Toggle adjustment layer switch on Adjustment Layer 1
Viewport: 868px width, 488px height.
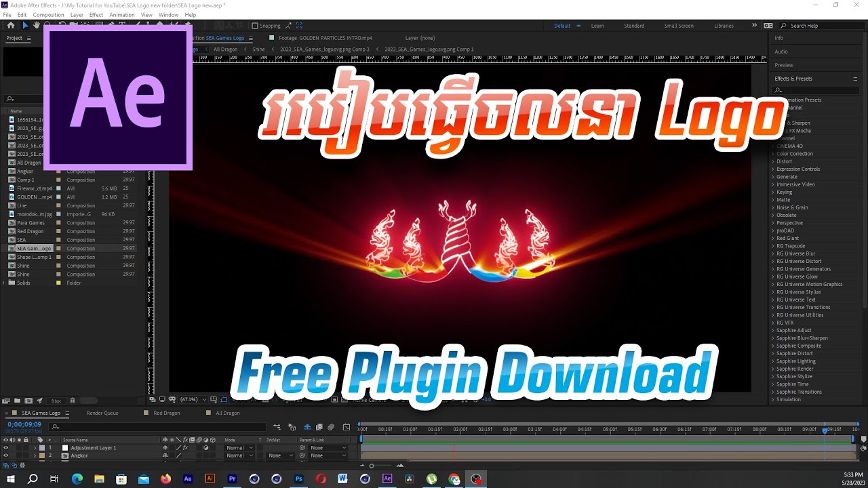click(205, 448)
